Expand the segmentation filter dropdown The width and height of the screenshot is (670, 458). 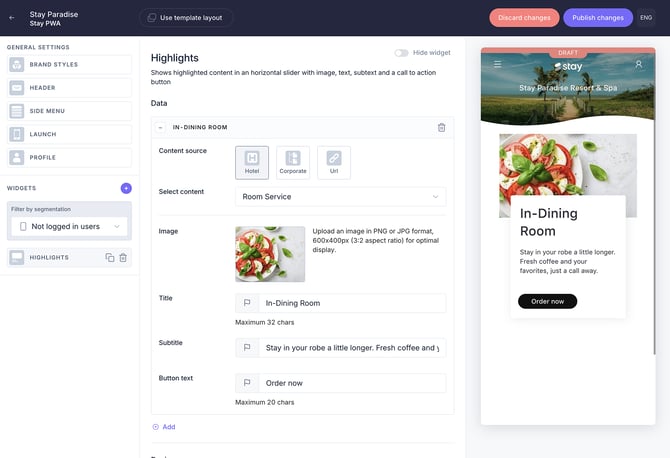[x=69, y=226]
